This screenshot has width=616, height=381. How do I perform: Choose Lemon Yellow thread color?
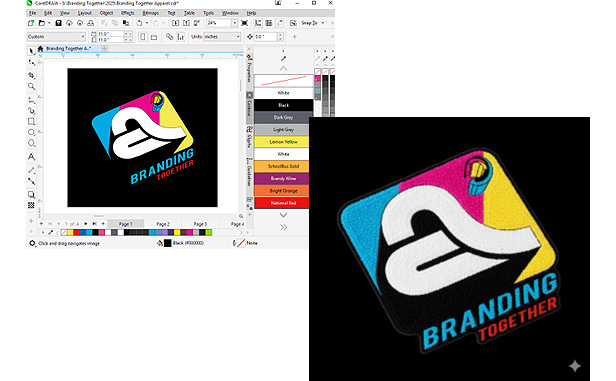283,142
